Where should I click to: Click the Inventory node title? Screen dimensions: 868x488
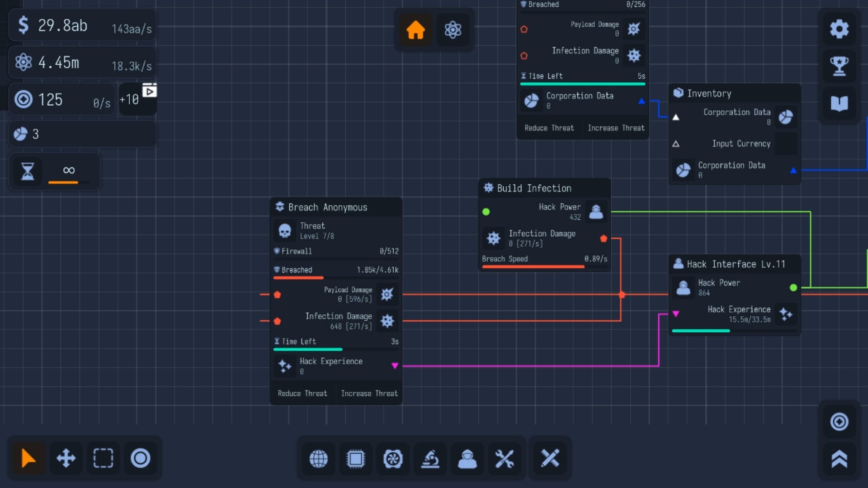click(x=709, y=94)
